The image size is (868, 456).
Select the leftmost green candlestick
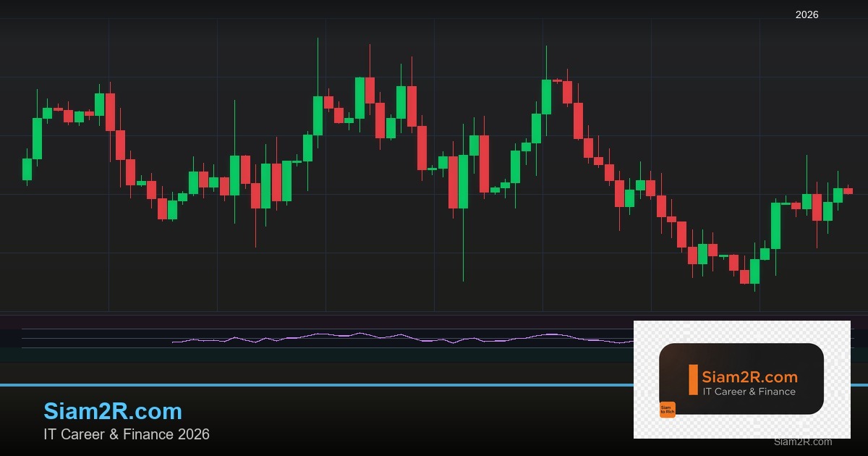coord(27,169)
